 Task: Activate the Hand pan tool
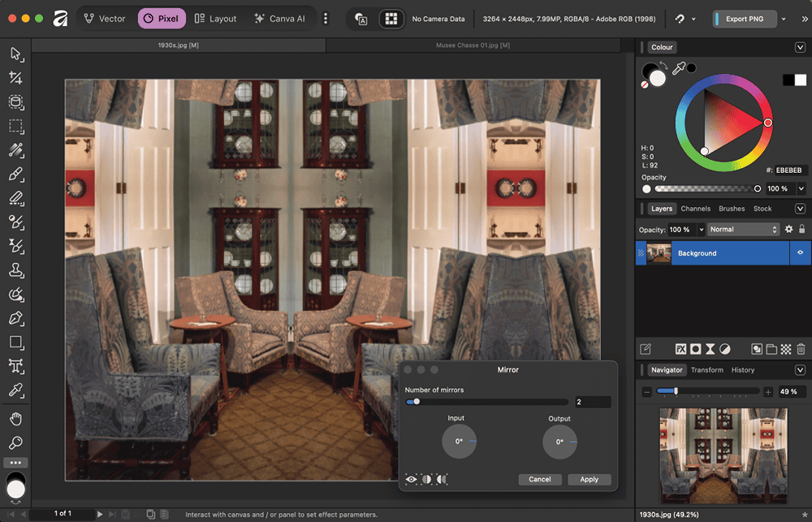(15, 419)
